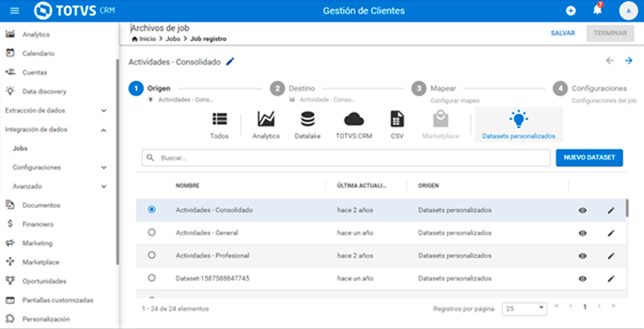Edit job name with pencil icon

point(230,62)
